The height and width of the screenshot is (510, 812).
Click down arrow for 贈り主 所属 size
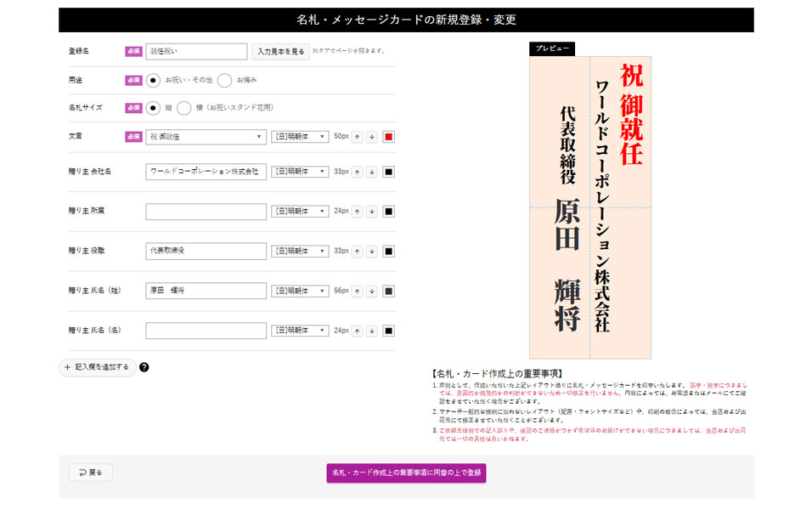click(x=372, y=211)
